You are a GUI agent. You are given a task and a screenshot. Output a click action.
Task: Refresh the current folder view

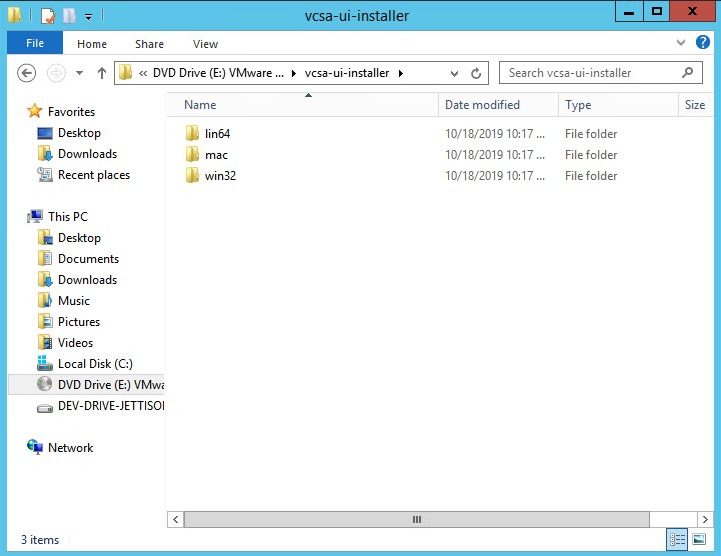click(476, 73)
